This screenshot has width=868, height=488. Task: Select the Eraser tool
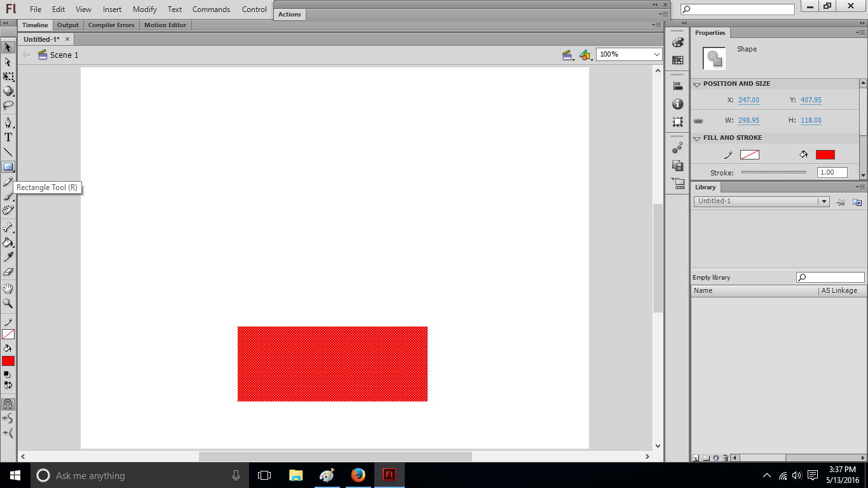[8, 272]
